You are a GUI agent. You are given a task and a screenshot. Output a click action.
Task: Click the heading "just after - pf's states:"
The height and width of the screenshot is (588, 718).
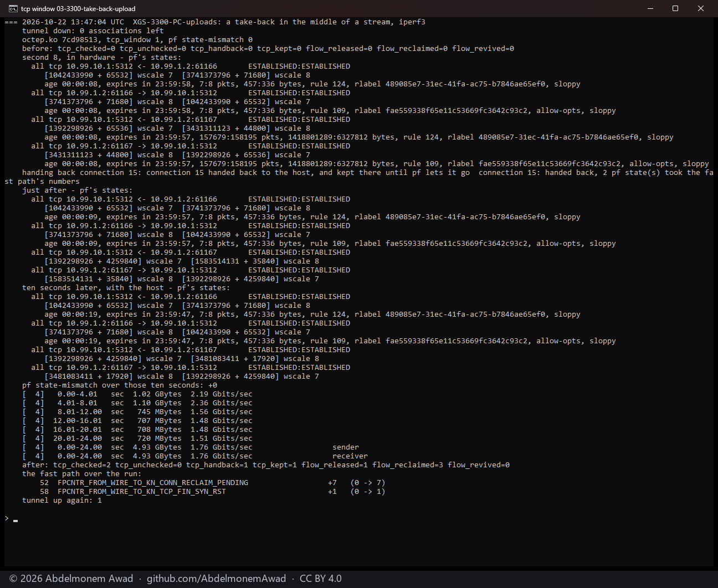pyautogui.click(x=78, y=190)
